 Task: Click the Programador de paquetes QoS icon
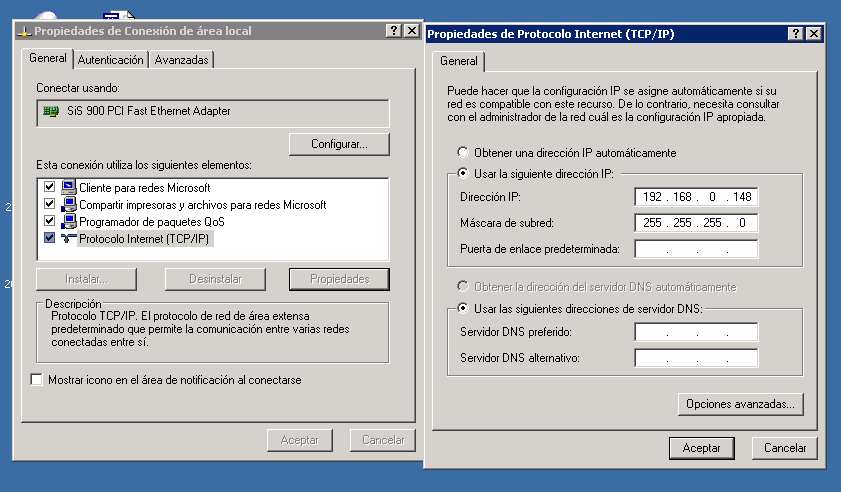click(x=69, y=221)
